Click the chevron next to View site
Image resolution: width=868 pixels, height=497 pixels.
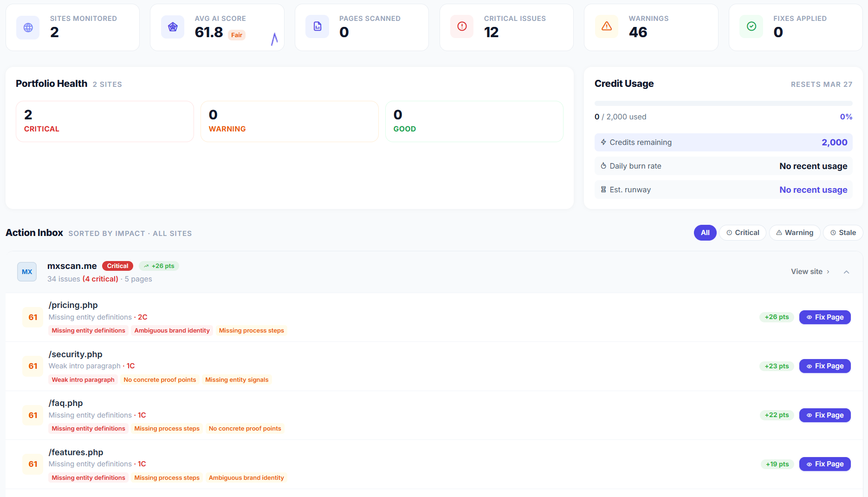(828, 271)
